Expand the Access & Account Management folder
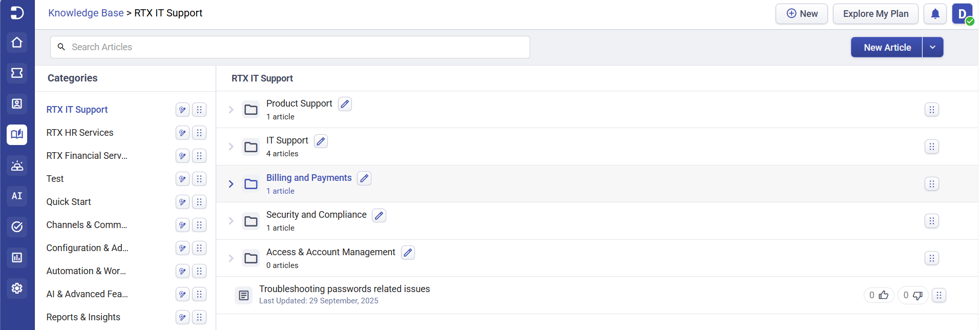 231,258
